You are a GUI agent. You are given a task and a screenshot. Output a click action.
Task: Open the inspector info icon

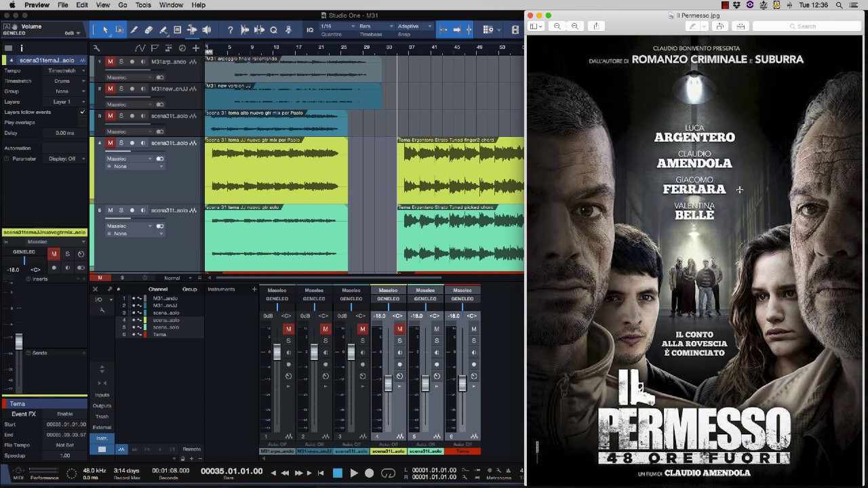(x=22, y=48)
